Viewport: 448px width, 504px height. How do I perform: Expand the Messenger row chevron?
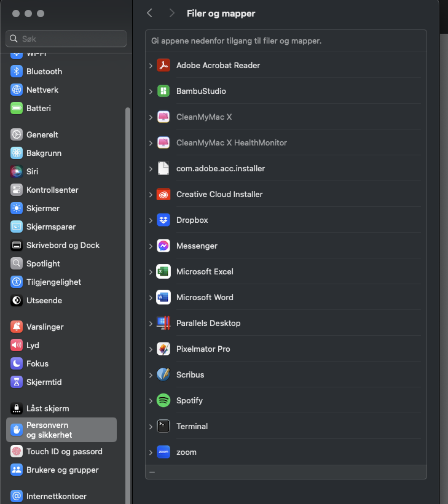pyautogui.click(x=151, y=246)
